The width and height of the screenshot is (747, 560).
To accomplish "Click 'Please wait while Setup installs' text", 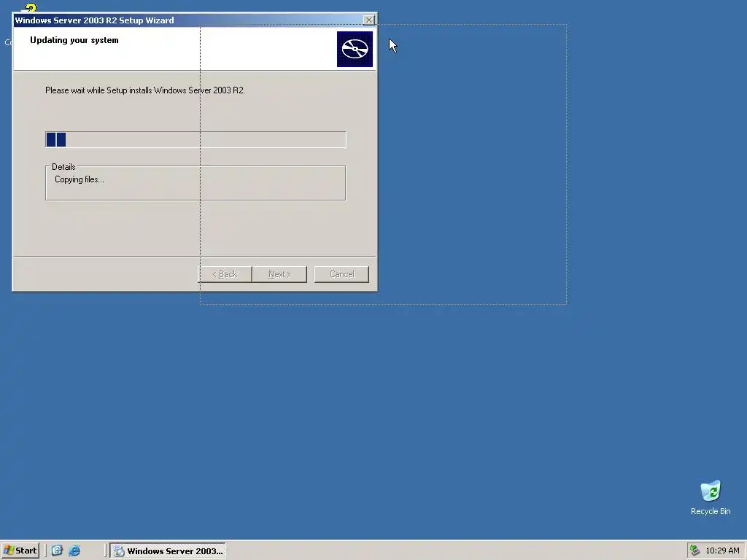I will pos(145,90).
